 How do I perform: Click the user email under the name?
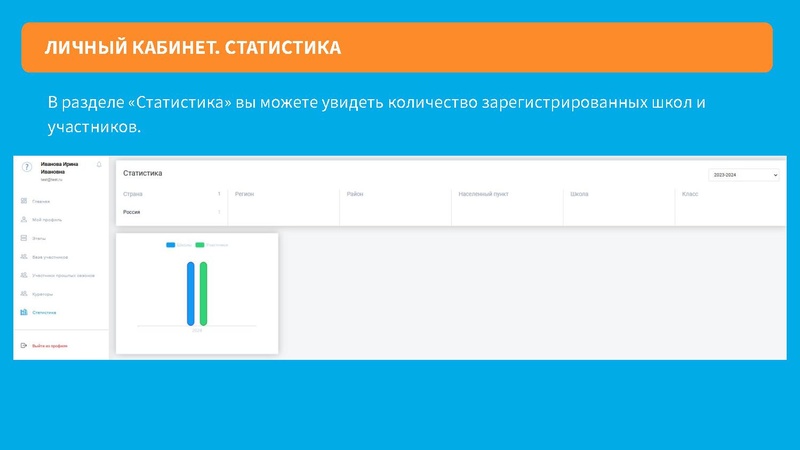(x=52, y=180)
